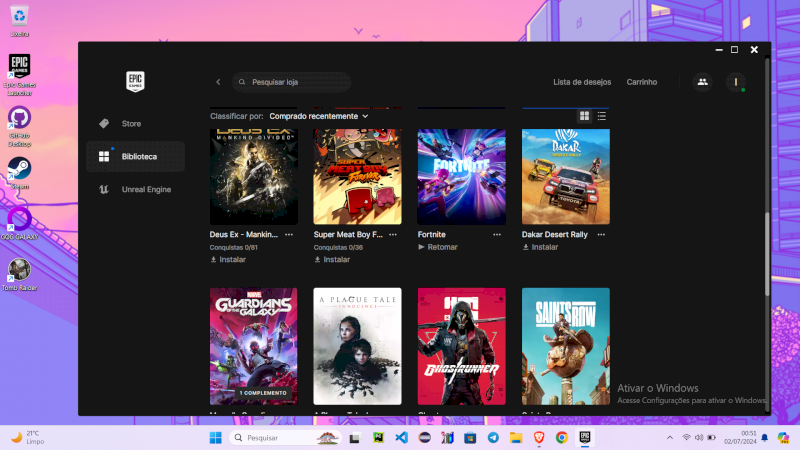Click the Epic Games logo in sidebar

tap(135, 82)
